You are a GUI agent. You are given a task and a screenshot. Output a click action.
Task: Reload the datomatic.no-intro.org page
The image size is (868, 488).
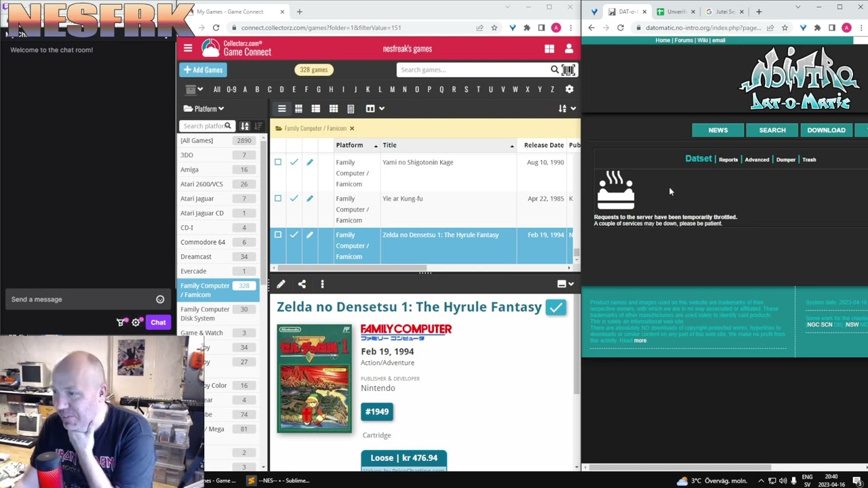pyautogui.click(x=620, y=28)
